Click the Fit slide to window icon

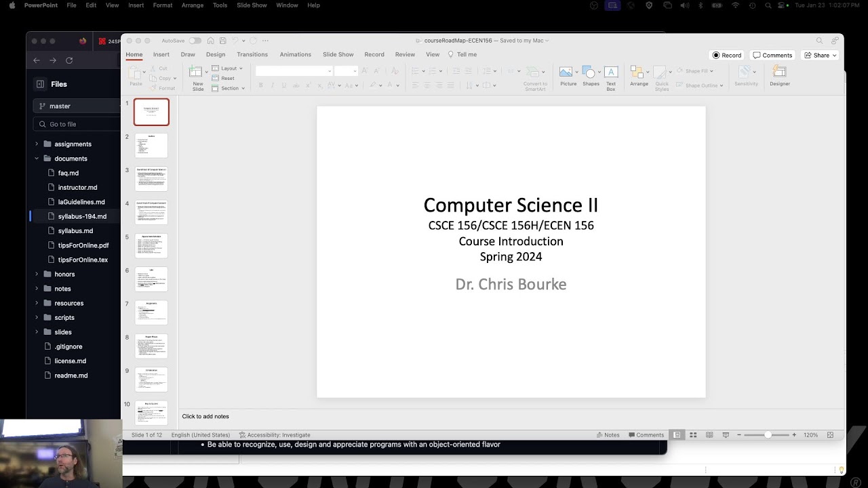(x=830, y=435)
